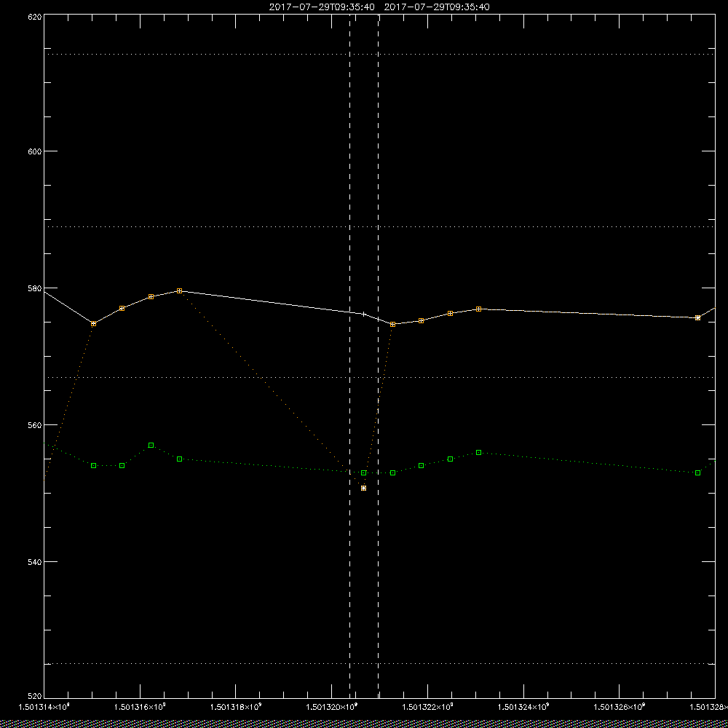
Task: Click x-axis label 1.501314×10^9
Action: point(44,707)
